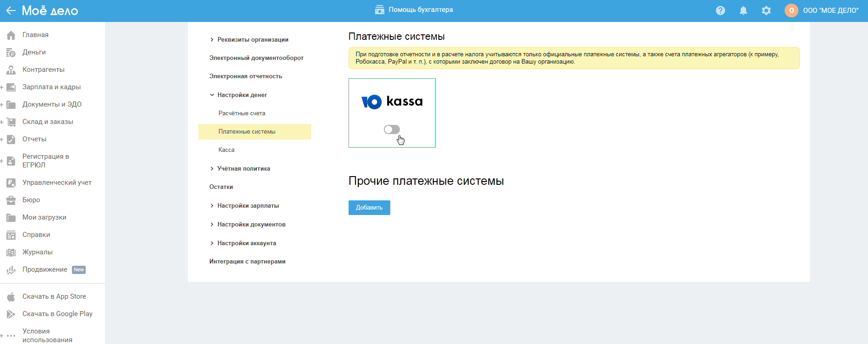Open the Главная home icon in sidebar
This screenshot has width=868, height=344.
[11, 35]
